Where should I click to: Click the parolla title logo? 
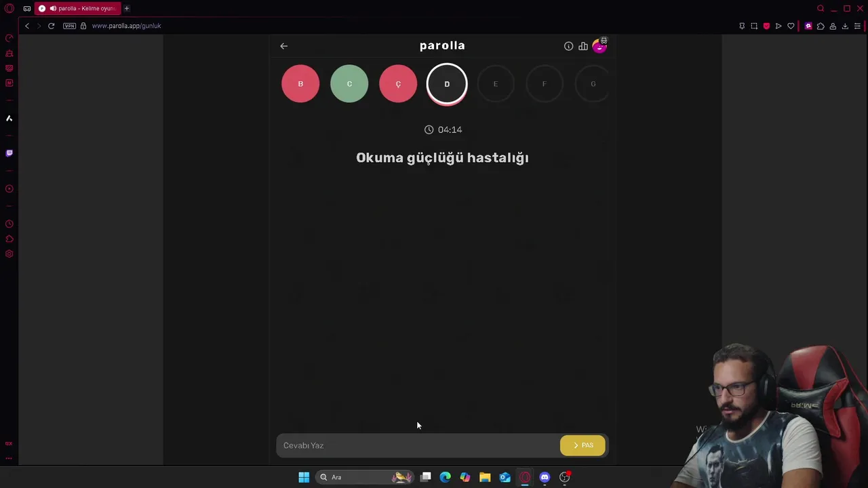[x=442, y=45]
